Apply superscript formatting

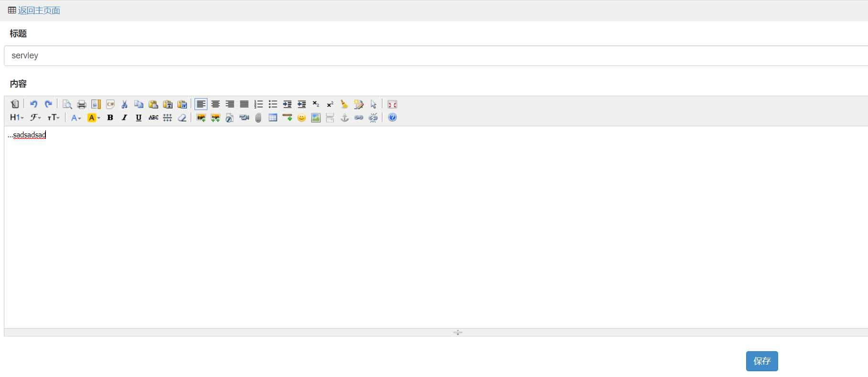[x=330, y=104]
